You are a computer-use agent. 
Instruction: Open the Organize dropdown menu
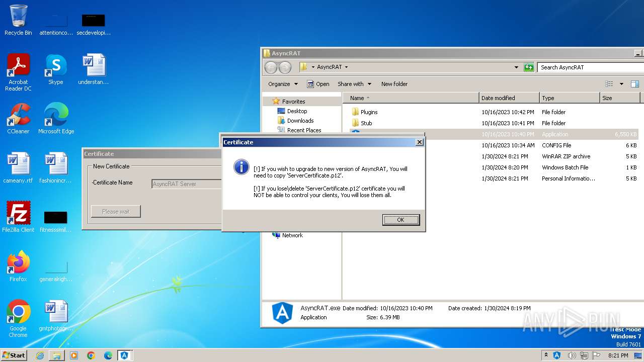click(283, 84)
